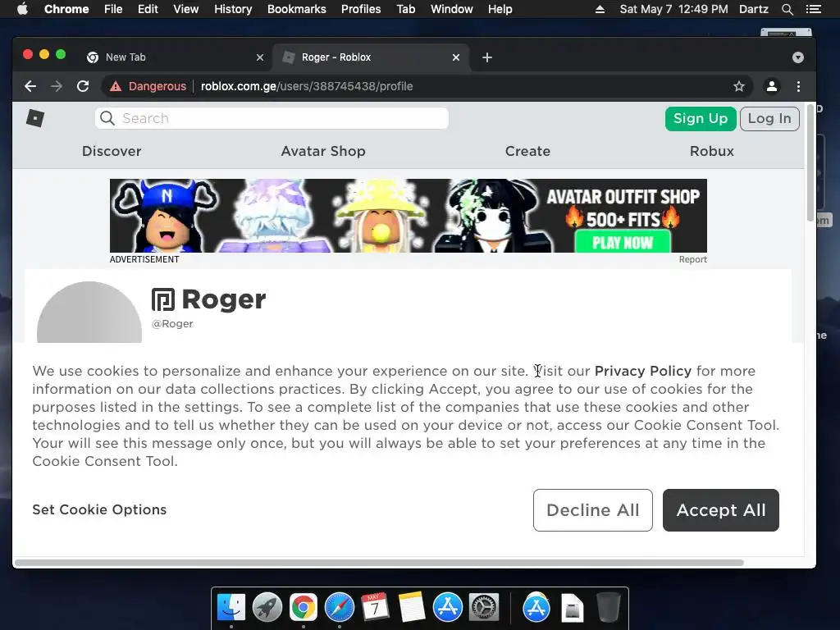
Task: Click the date and time in menu bar
Action: point(673,9)
